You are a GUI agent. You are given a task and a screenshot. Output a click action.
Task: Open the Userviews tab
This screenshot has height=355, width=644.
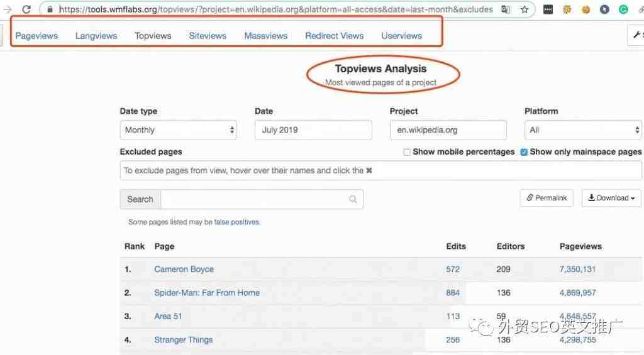click(401, 36)
